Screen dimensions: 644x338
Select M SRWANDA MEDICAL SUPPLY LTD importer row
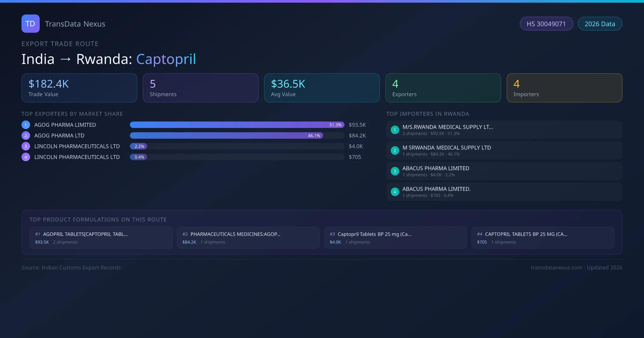pos(504,150)
